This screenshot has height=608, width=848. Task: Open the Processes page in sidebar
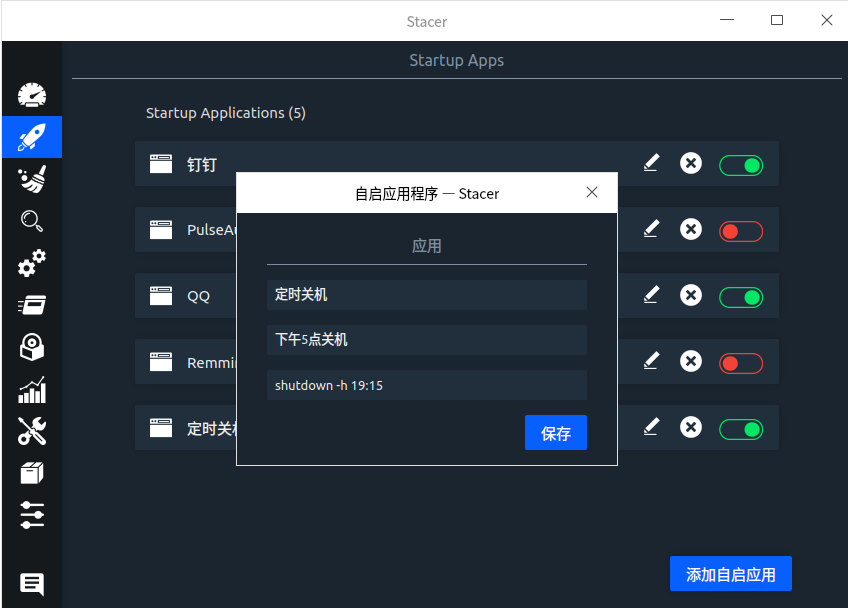point(32,306)
